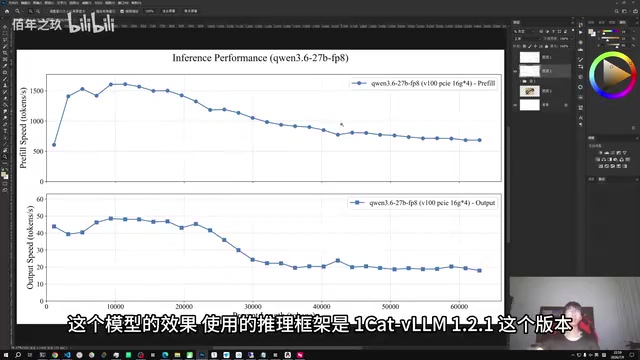
Task: Toggle resize windows to fit checkbox
Action: [x=46, y=11]
